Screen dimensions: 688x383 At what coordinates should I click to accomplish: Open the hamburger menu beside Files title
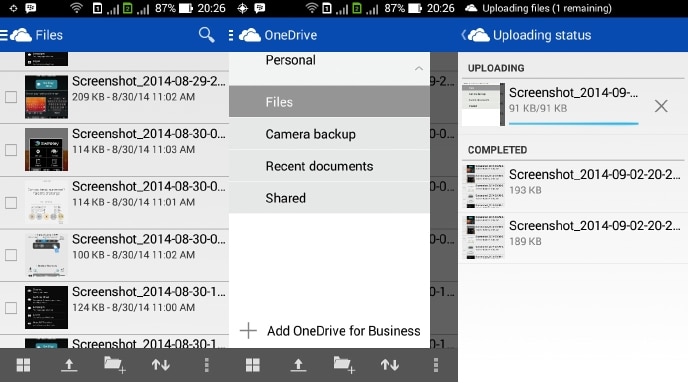[4, 35]
